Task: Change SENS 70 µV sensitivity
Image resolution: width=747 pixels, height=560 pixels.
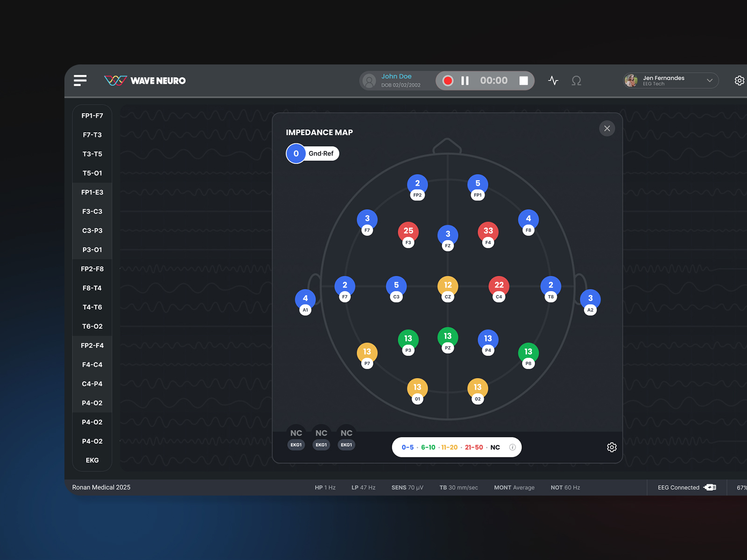Action: (x=407, y=487)
